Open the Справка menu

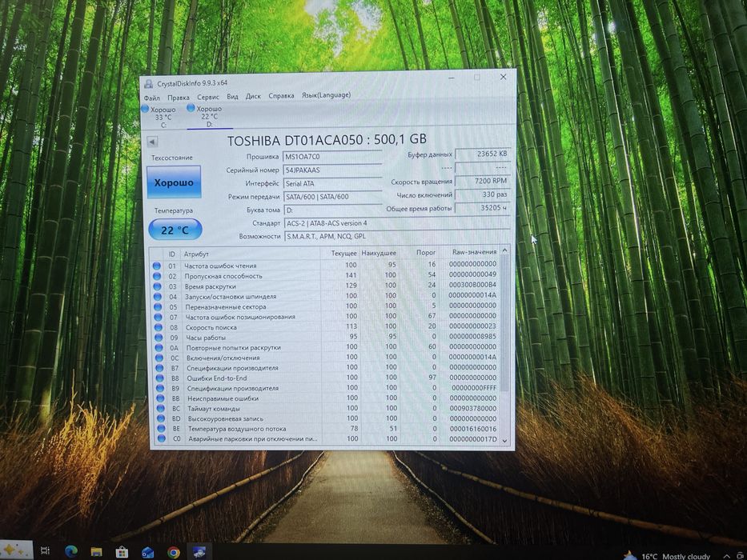coord(281,96)
